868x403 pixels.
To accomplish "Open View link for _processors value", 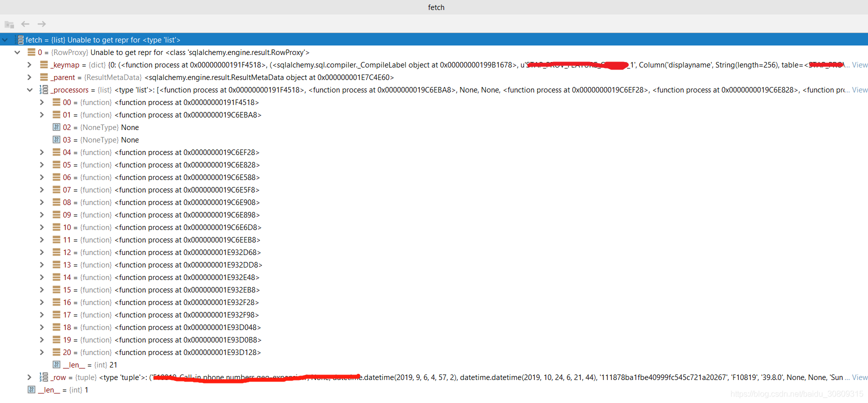I will [x=859, y=90].
